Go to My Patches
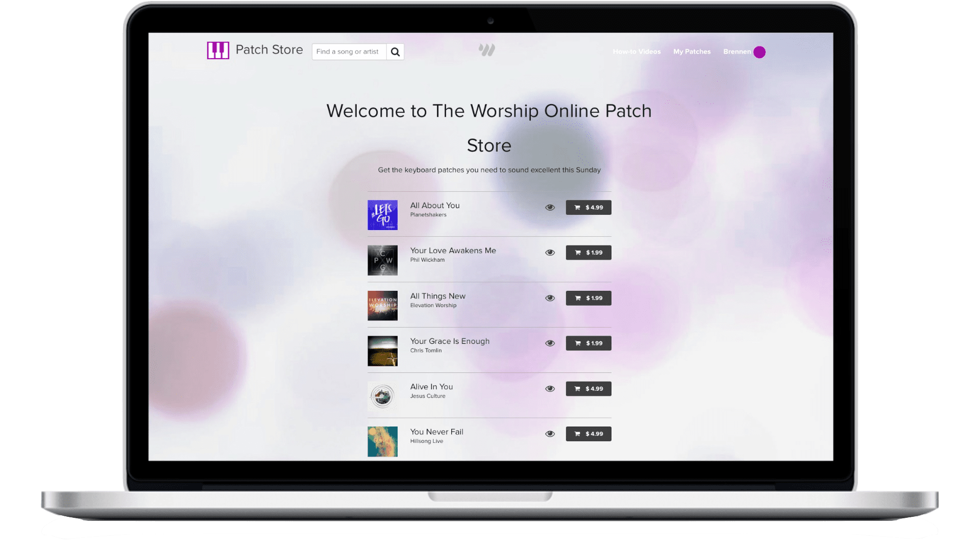Viewport: 980px width, 551px height. [x=692, y=52]
